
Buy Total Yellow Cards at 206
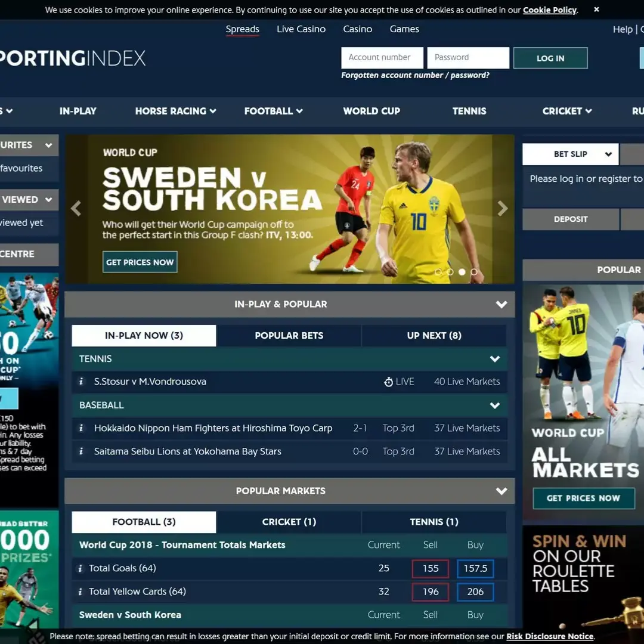tap(475, 592)
